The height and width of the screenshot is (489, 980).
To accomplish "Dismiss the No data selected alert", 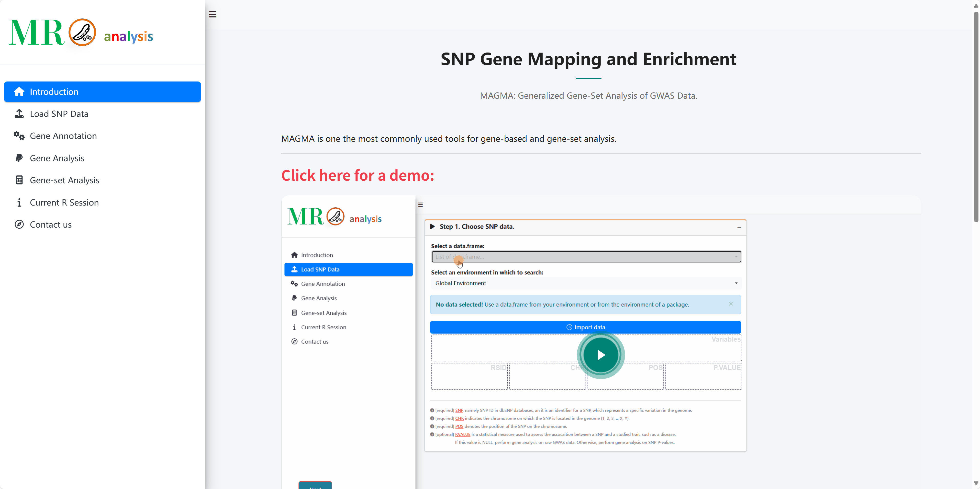I will tap(730, 304).
